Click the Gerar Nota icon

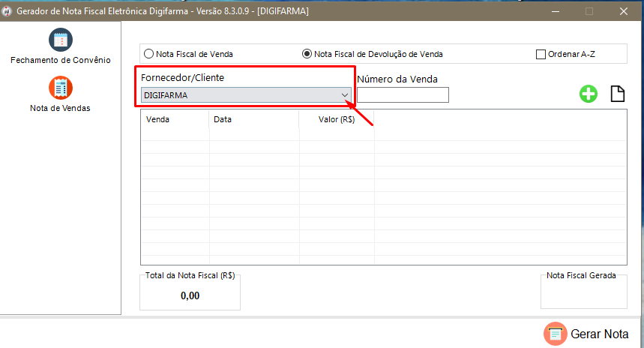(x=555, y=334)
